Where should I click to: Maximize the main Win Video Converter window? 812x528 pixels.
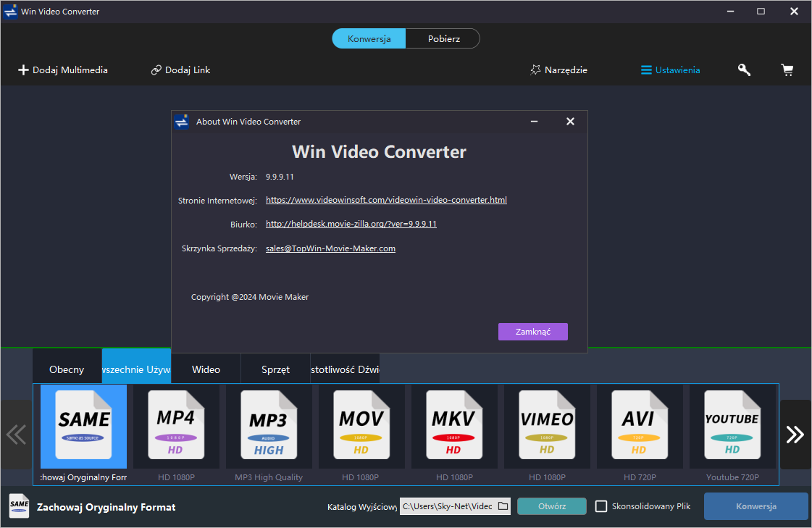761,12
